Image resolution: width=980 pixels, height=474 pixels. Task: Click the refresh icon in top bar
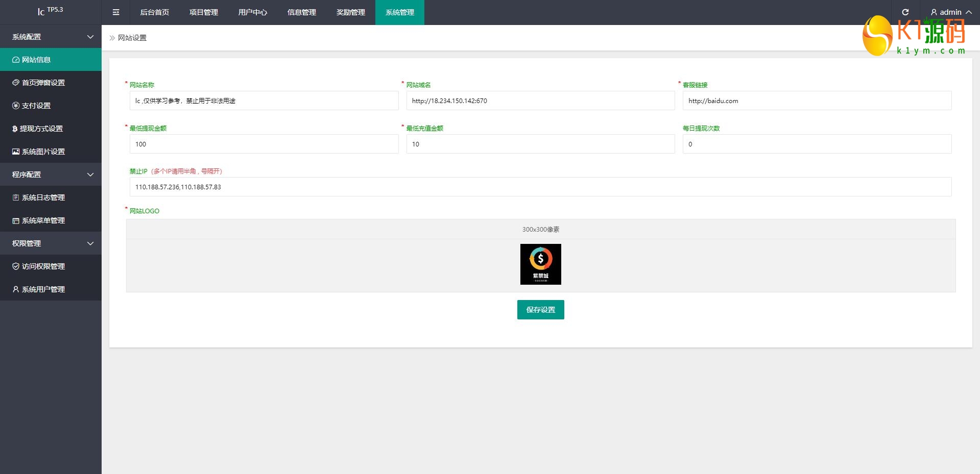[905, 12]
